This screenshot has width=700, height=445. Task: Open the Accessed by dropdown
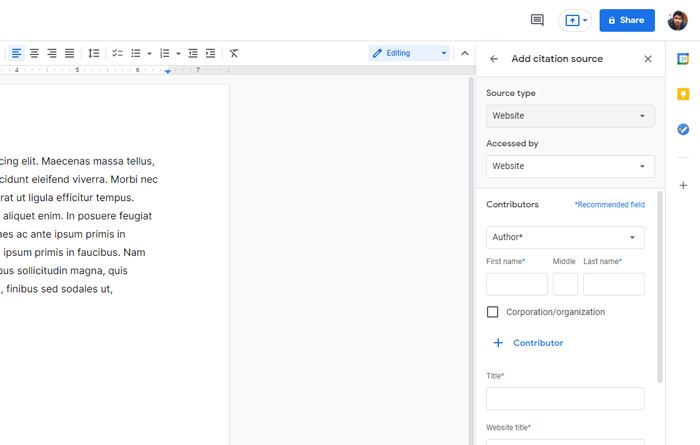point(570,166)
